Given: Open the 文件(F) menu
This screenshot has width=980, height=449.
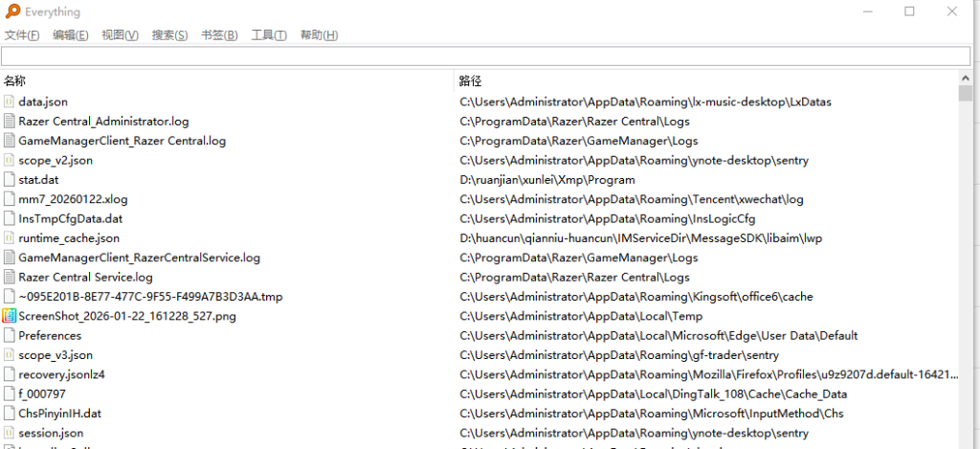Looking at the screenshot, I should (x=22, y=35).
